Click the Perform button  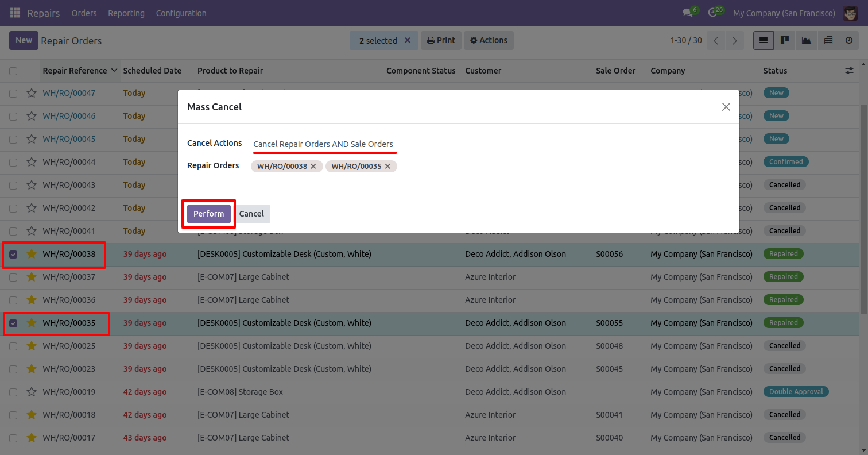tap(208, 214)
